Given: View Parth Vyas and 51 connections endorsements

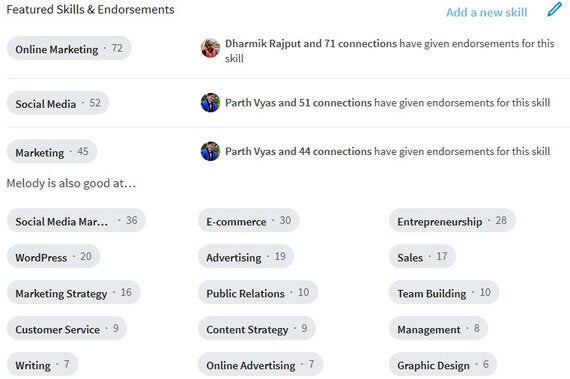Looking at the screenshot, I should pos(388,103).
